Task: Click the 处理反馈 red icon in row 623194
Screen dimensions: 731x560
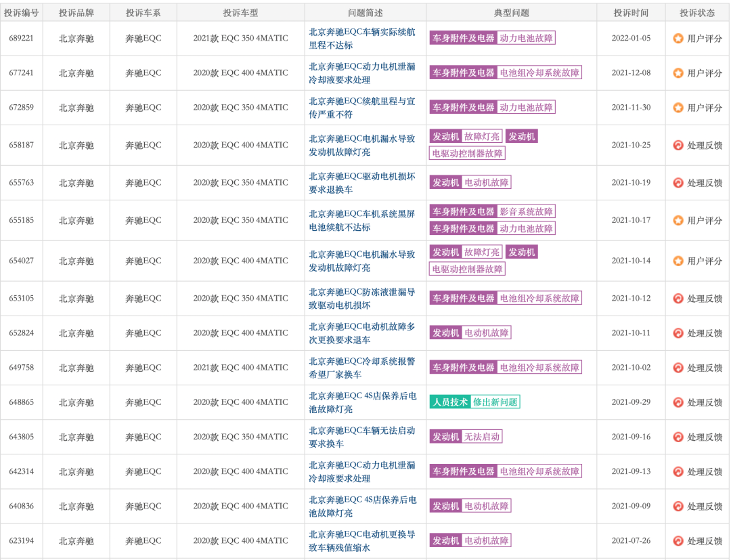Action: pos(678,541)
